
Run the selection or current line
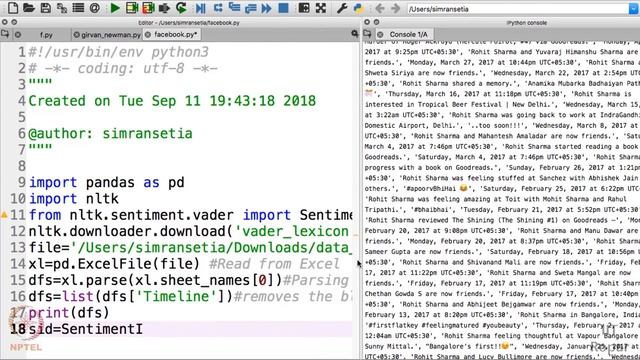coord(164,8)
